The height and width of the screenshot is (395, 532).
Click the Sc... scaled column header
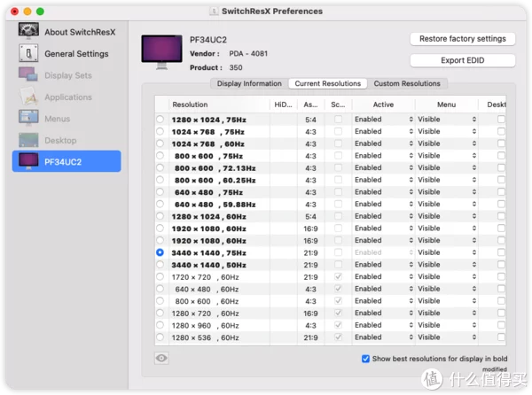tap(338, 105)
